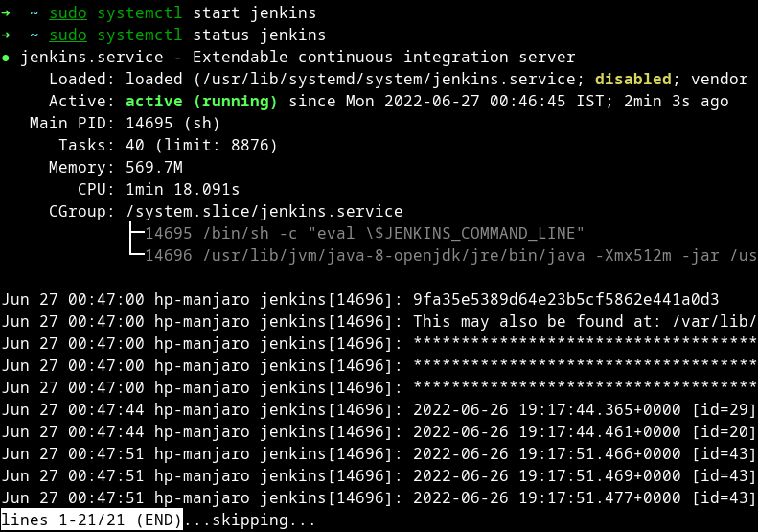Click the green service status dot
Viewport: 758px width, 532px height.
click(6, 58)
